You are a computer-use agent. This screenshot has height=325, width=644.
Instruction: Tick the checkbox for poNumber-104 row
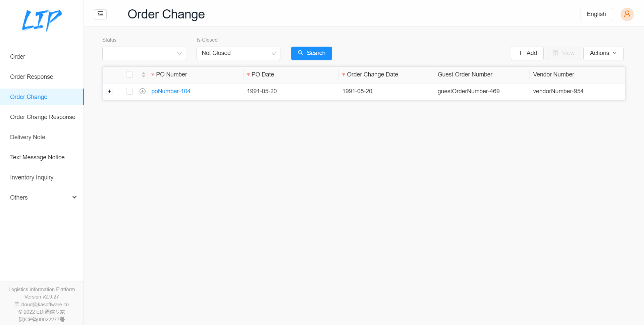tap(129, 91)
